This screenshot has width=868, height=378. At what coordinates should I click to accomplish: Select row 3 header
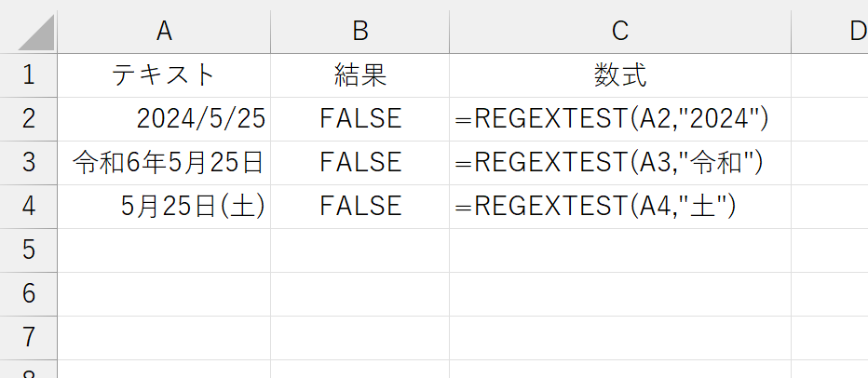[x=29, y=163]
